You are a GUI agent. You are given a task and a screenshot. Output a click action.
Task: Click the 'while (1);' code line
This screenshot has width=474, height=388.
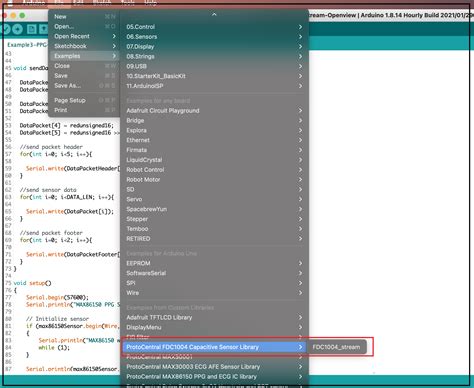(54, 347)
